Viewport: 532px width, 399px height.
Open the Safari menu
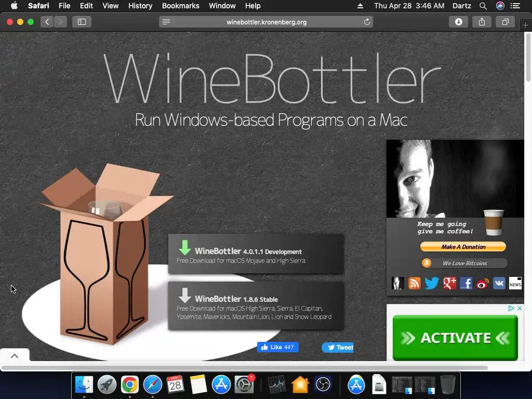[x=38, y=6]
